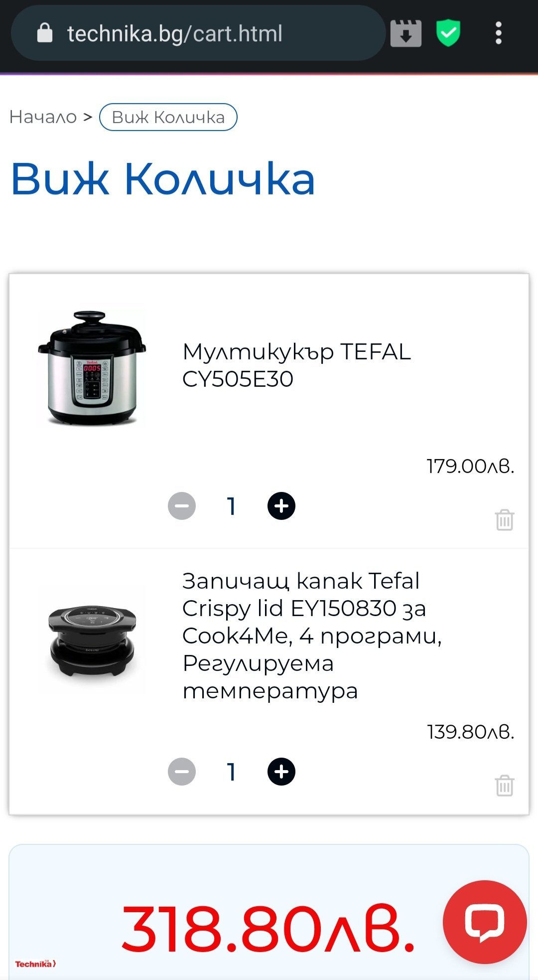
Task: Tap the download icon in the browser toolbar
Action: pos(406,33)
